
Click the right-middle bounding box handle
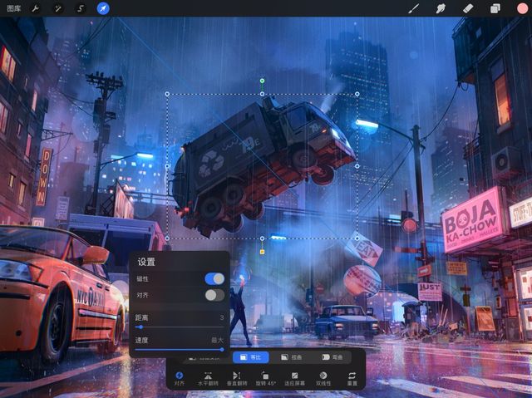pyautogui.click(x=357, y=166)
